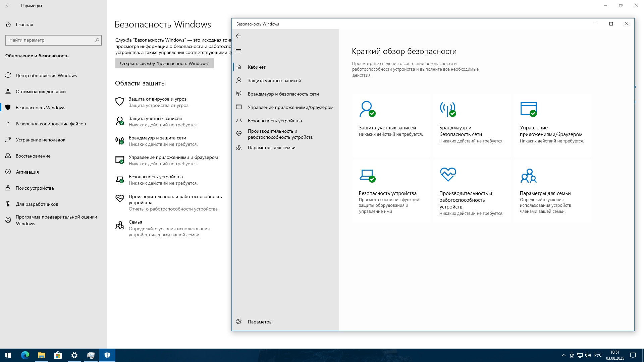This screenshot has height=362, width=644.
Task: Open the notification center icon
Action: [633, 355]
